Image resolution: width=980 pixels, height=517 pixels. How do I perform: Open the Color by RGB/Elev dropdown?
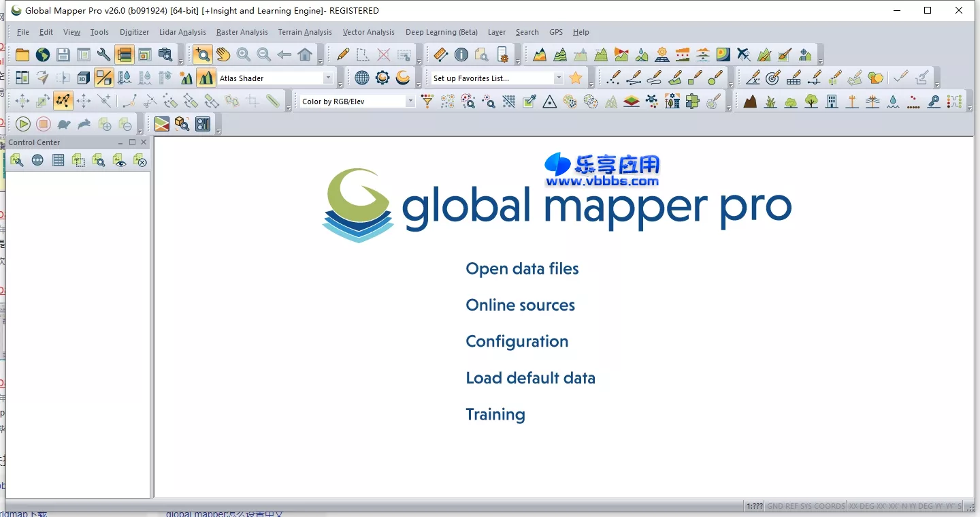410,101
